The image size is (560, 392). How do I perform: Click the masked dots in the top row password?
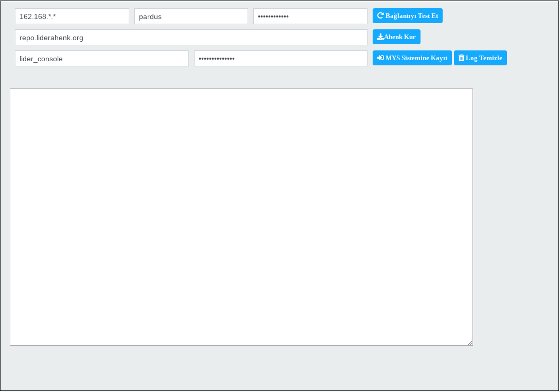tap(273, 16)
